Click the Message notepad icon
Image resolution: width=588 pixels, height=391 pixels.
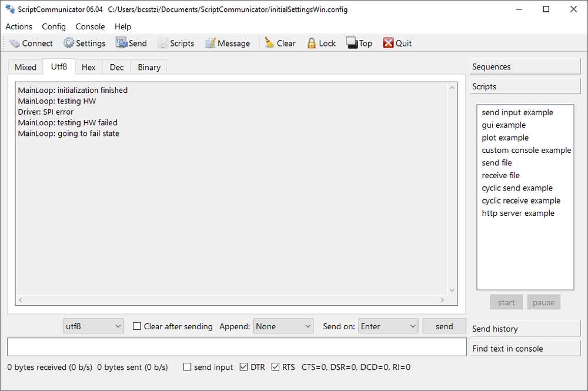pyautogui.click(x=210, y=43)
